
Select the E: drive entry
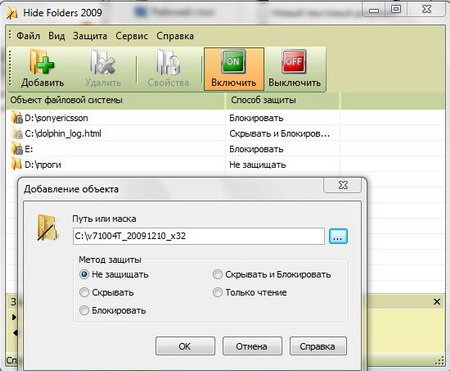pos(225,149)
